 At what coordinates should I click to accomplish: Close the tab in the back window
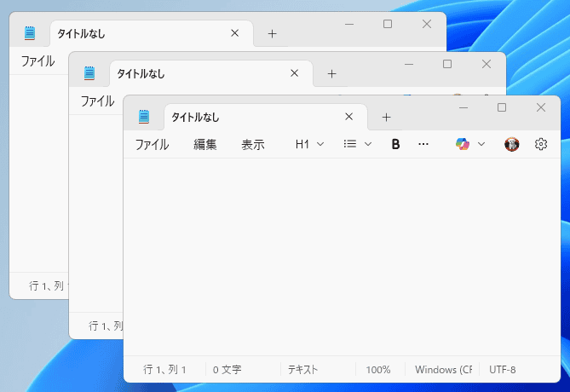[235, 33]
